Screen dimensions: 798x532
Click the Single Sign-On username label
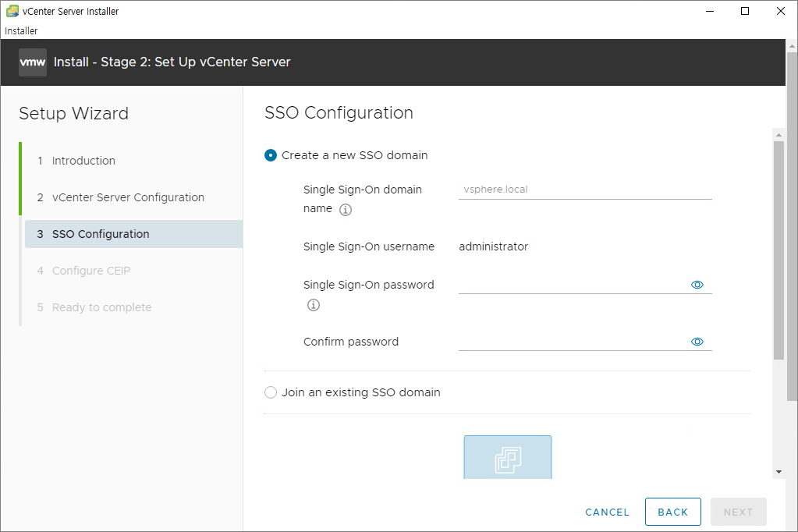[369, 246]
